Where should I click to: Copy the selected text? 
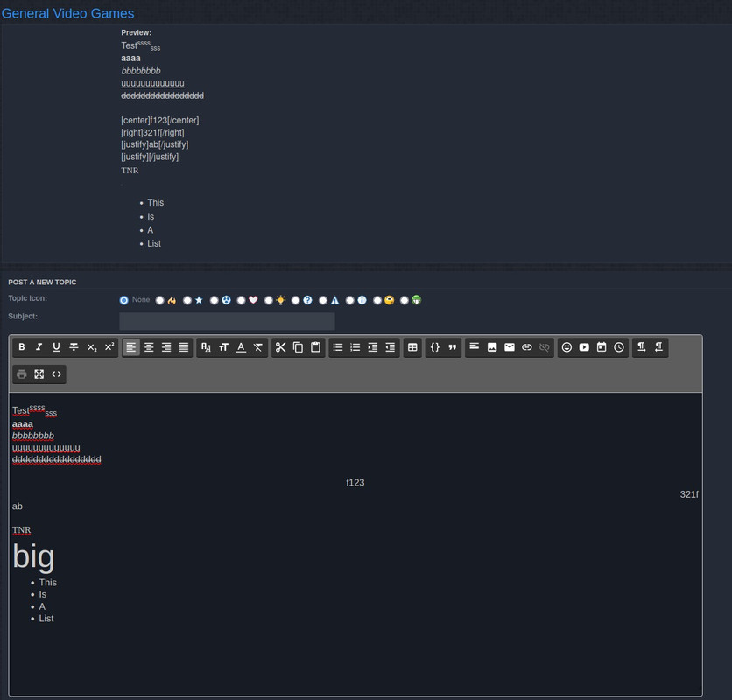point(298,347)
